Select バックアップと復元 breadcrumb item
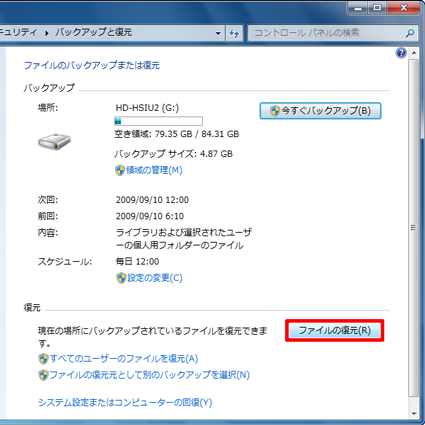The height and width of the screenshot is (425, 425). [94, 32]
